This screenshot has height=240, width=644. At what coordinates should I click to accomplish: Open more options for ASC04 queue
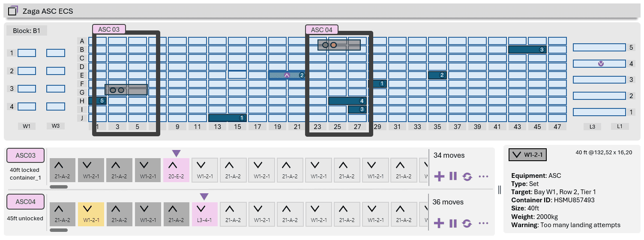tap(483, 223)
